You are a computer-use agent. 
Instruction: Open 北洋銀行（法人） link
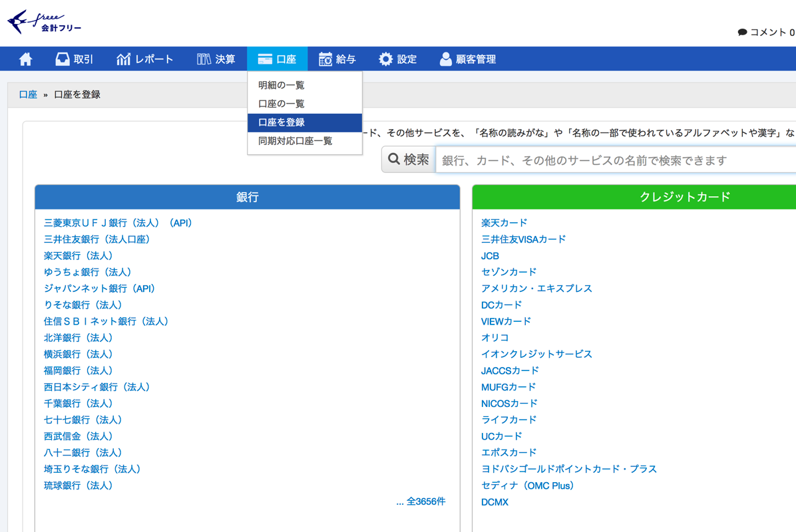click(78, 338)
